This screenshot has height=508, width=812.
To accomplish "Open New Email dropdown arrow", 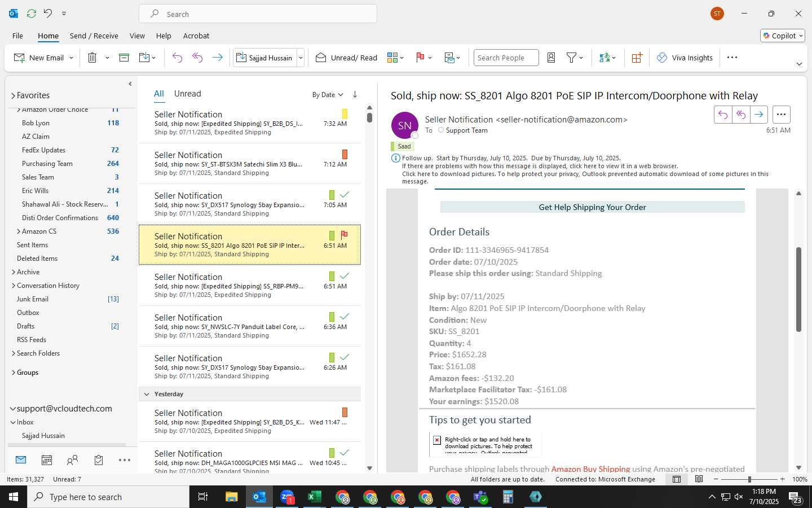I will [x=71, y=58].
